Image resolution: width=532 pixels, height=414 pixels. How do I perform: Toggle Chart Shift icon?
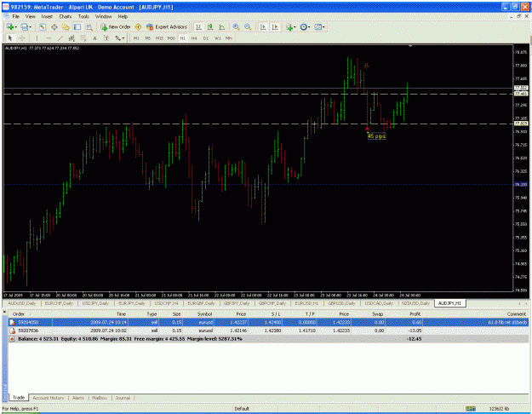pos(275,26)
